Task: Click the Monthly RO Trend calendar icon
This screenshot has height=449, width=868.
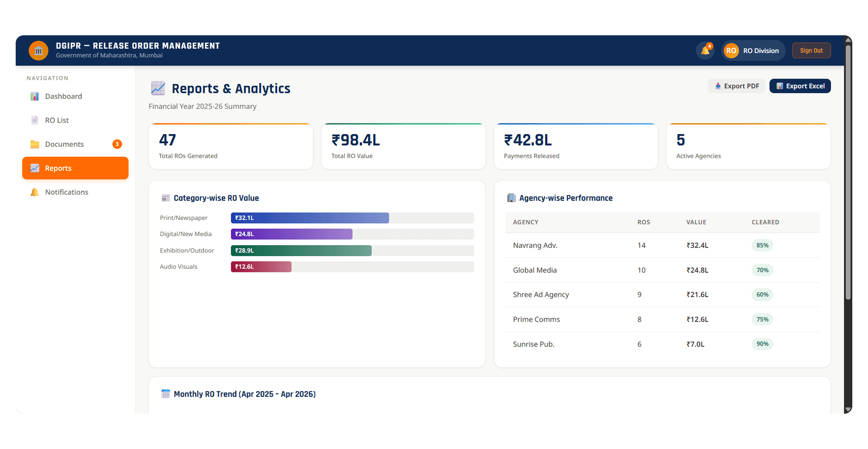Action: pyautogui.click(x=166, y=394)
